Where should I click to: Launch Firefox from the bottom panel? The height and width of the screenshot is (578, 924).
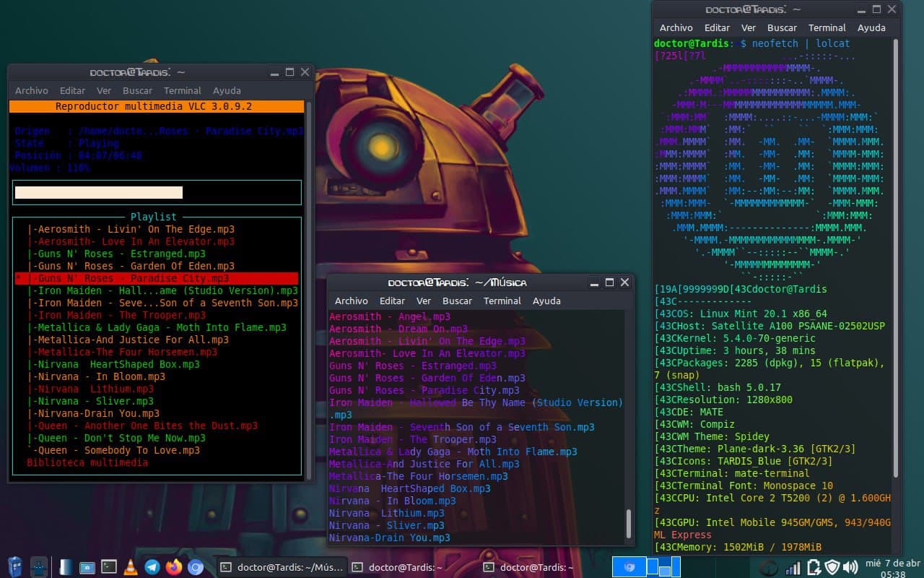[x=174, y=567]
